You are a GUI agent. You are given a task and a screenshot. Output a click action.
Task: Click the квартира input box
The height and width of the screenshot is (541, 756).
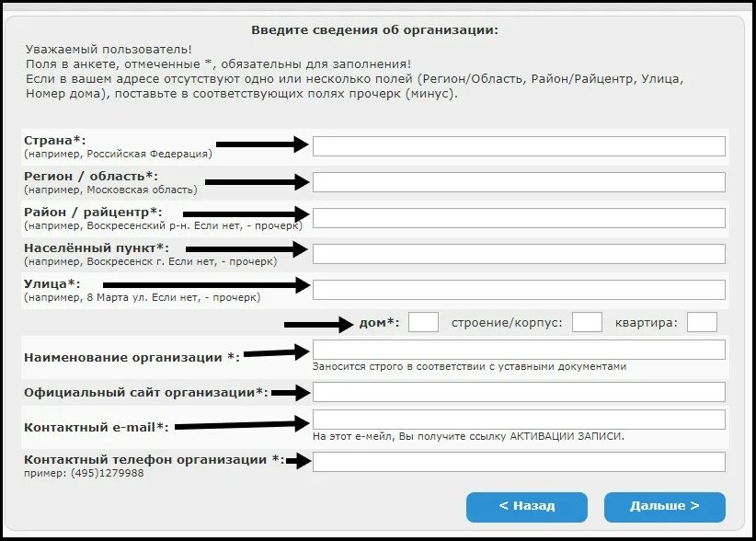coord(702,322)
